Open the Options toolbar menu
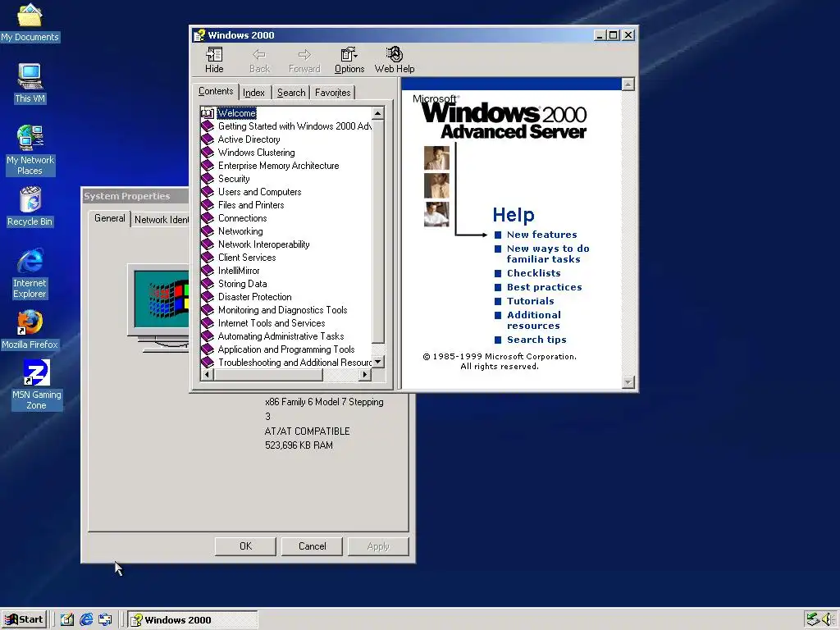Screen dimensions: 840x630 (349, 60)
